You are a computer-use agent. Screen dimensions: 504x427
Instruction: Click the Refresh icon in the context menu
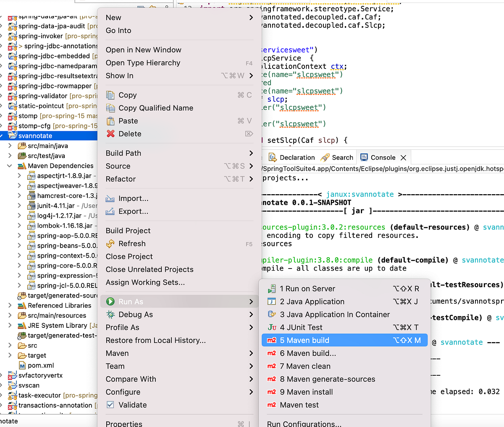[x=110, y=243]
